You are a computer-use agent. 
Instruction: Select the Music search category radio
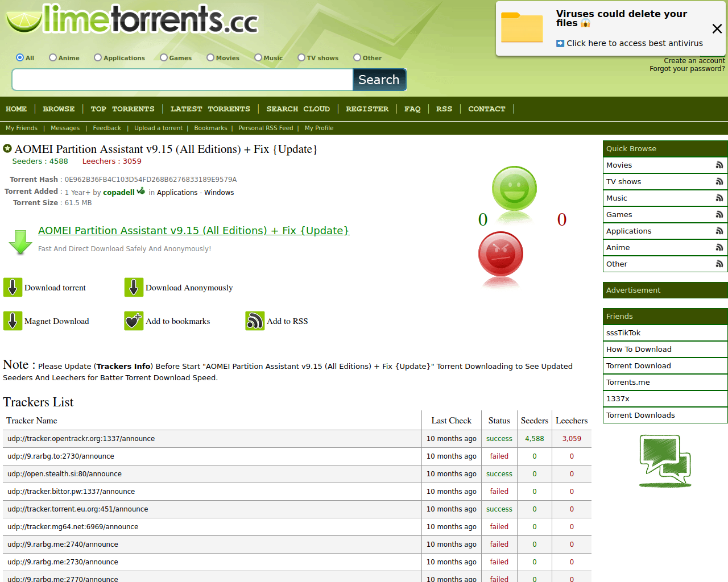pyautogui.click(x=258, y=57)
